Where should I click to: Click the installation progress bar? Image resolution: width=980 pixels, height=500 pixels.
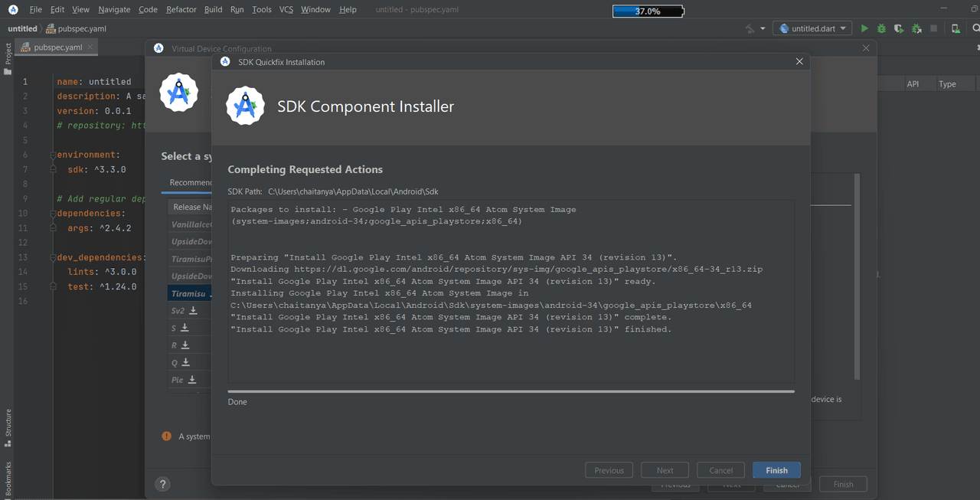coord(511,391)
